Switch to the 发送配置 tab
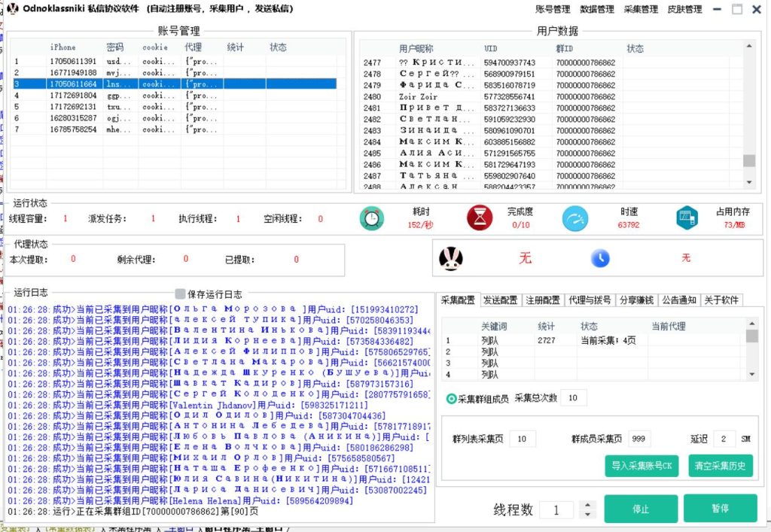 [x=501, y=299]
